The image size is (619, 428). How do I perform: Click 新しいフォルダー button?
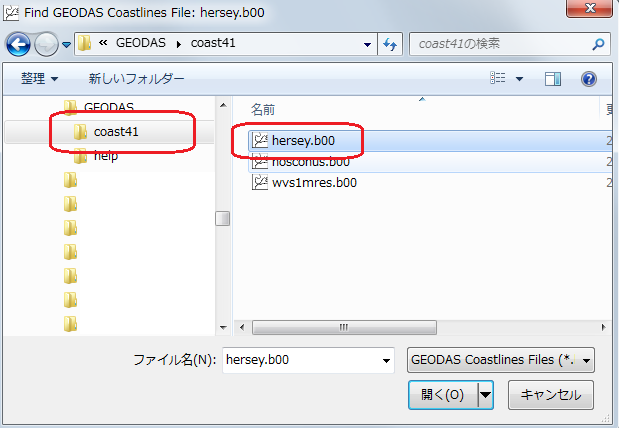[x=136, y=79]
